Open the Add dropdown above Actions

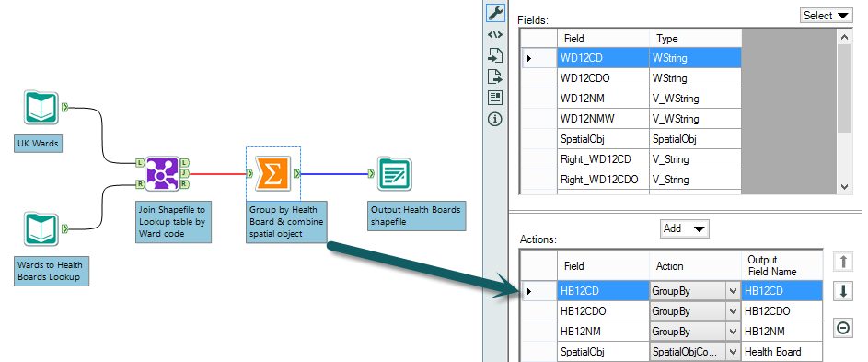click(685, 228)
